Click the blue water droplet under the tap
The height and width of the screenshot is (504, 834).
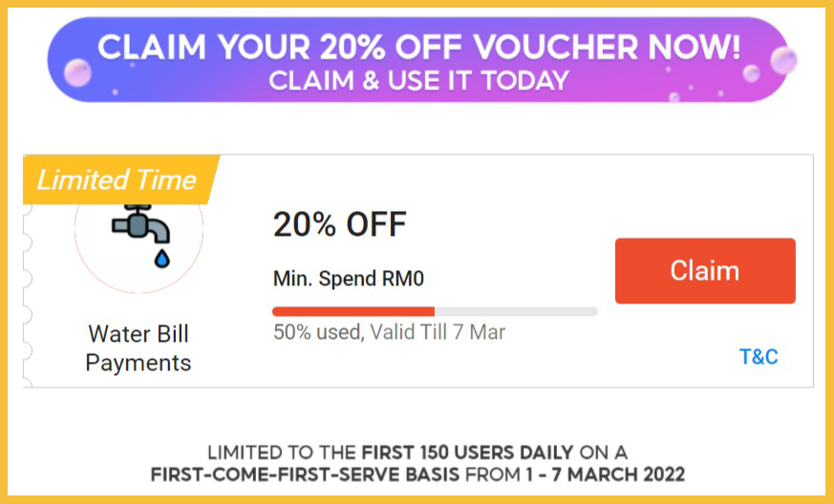coord(161,259)
